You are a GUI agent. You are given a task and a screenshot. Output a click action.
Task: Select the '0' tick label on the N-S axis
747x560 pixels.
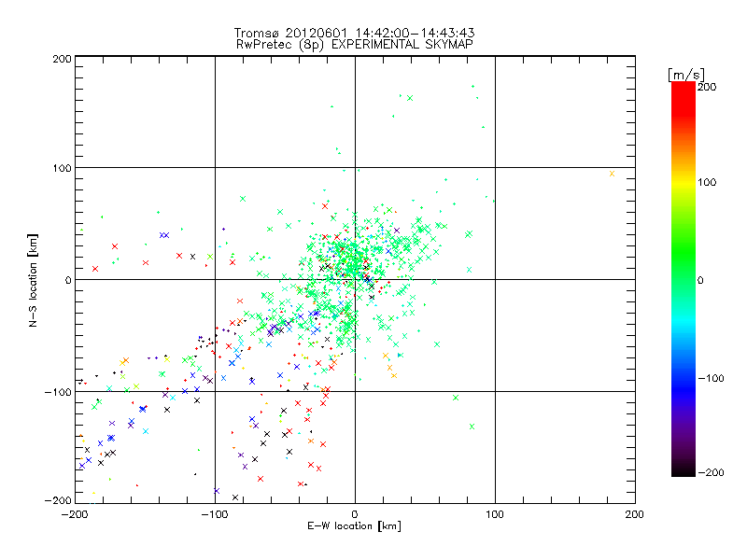[67, 280]
